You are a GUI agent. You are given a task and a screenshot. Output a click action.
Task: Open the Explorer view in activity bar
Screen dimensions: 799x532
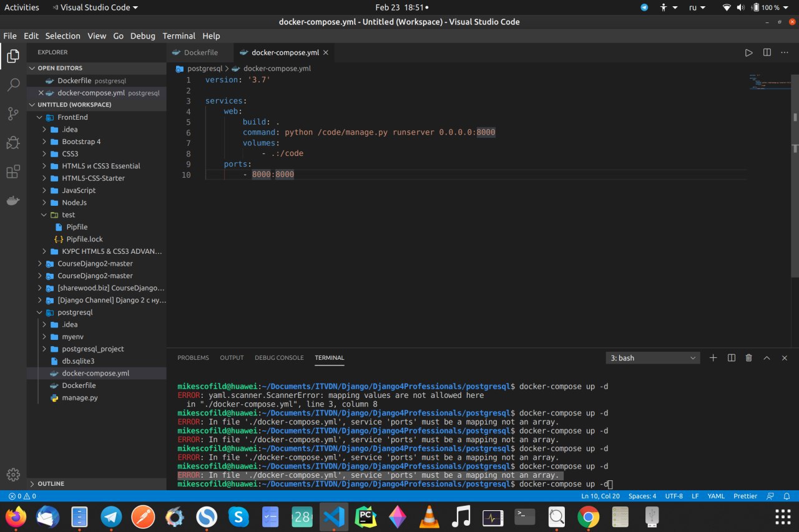[13, 57]
